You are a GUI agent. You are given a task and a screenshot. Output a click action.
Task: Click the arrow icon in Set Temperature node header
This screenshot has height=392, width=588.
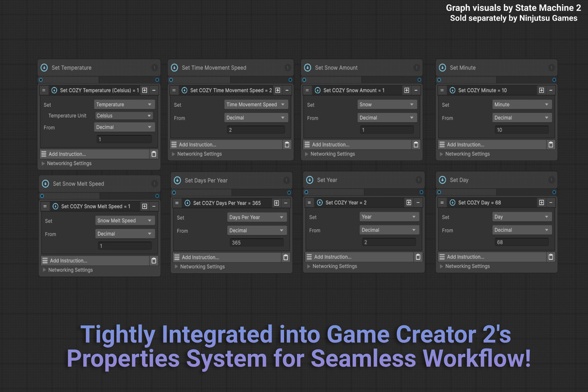pyautogui.click(x=44, y=68)
